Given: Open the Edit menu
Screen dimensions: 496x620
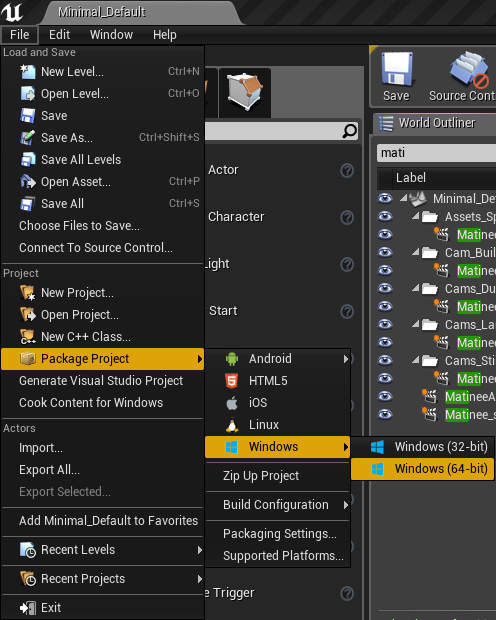Looking at the screenshot, I should tap(59, 35).
